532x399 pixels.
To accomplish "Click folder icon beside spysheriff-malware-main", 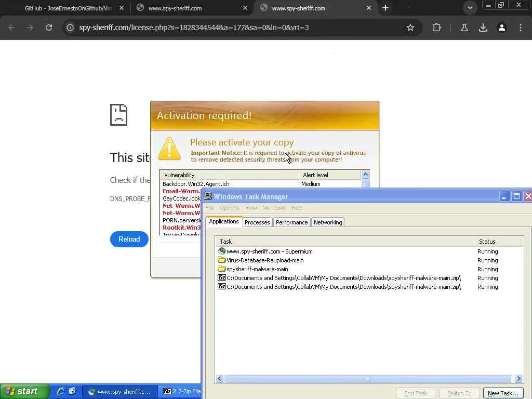I will coord(222,269).
